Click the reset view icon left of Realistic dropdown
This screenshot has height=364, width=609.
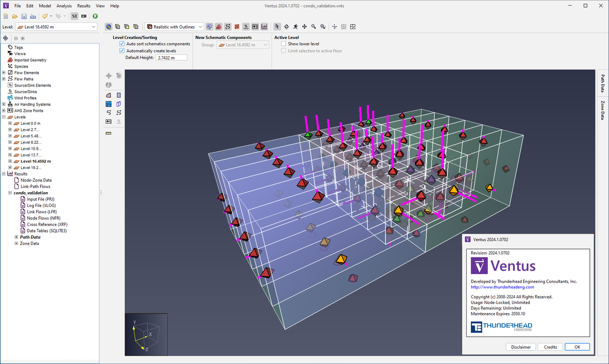coord(108,27)
